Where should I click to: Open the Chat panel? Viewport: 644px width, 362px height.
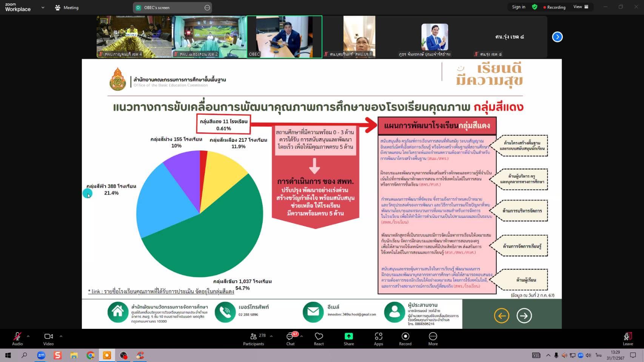(290, 339)
